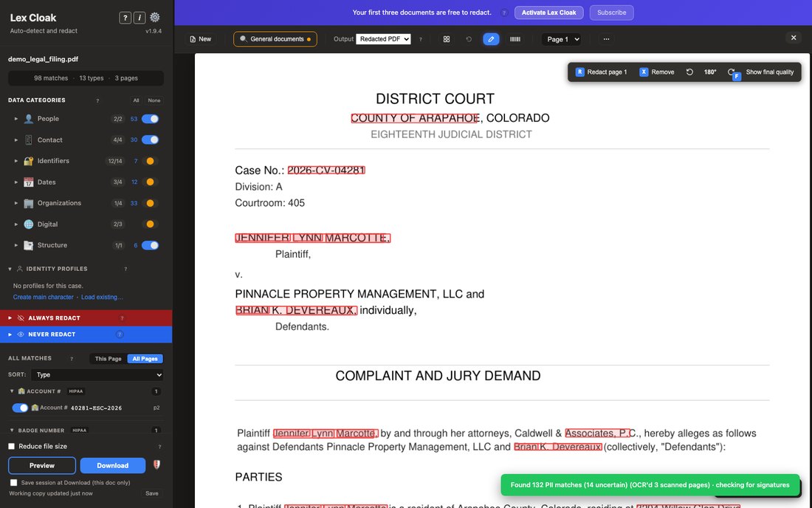Open the more options ellipsis menu

[x=606, y=39]
